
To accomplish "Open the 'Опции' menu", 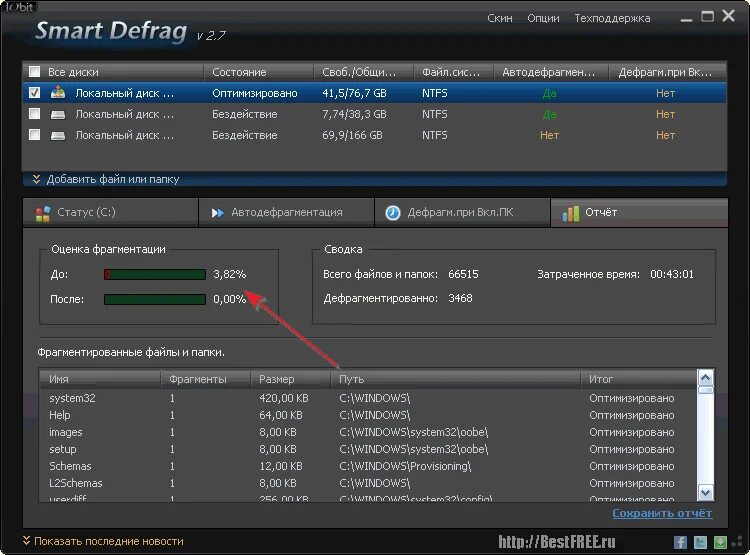I will 543,18.
